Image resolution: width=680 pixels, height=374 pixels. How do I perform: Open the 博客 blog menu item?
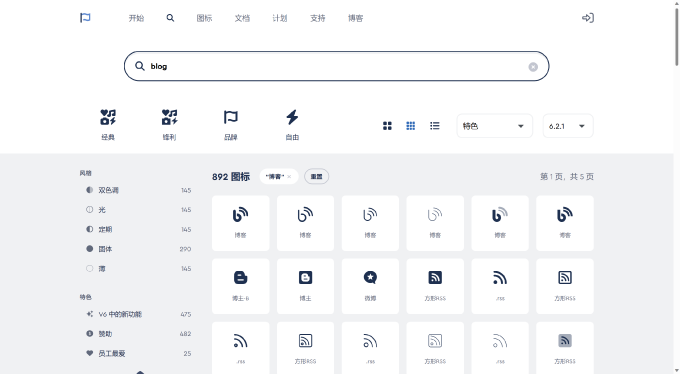(x=356, y=18)
